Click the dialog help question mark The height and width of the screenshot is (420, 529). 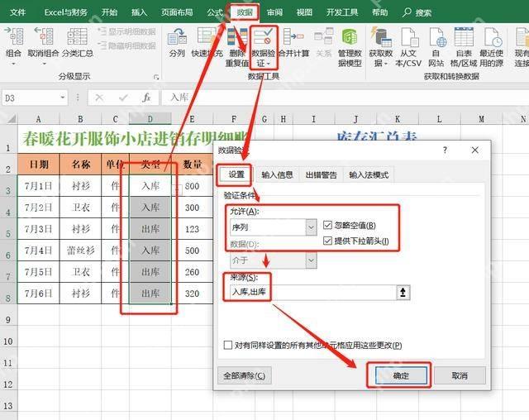pyautogui.click(x=445, y=150)
